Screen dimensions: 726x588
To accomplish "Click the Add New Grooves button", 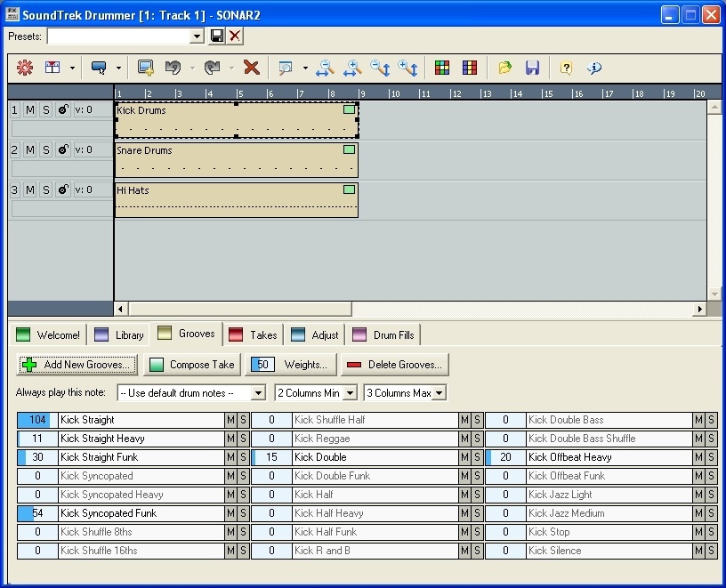I will (77, 364).
